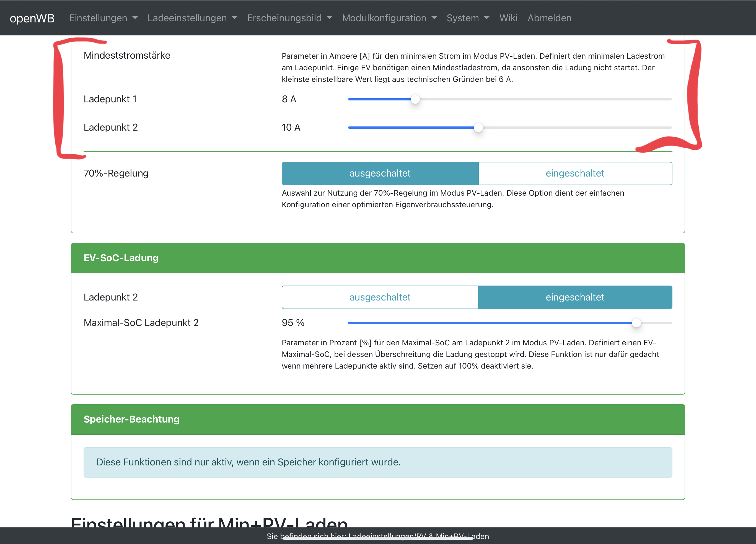
Task: Open the openWB home logo link
Action: click(32, 18)
